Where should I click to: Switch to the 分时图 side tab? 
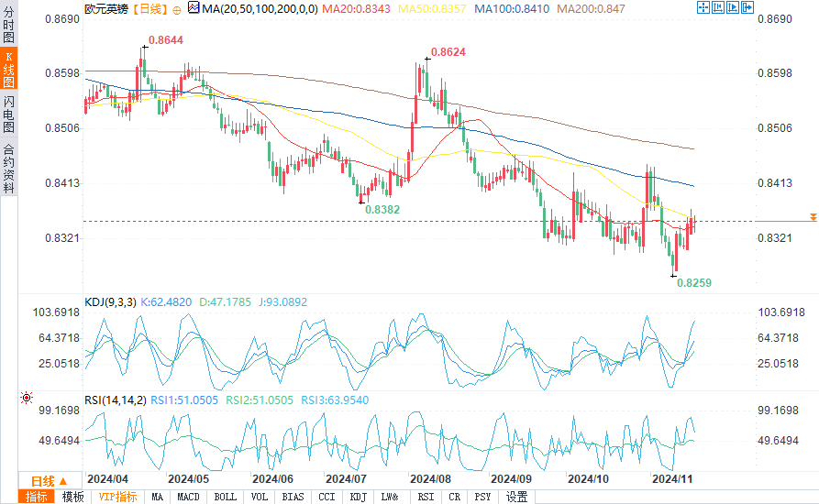(x=8, y=25)
